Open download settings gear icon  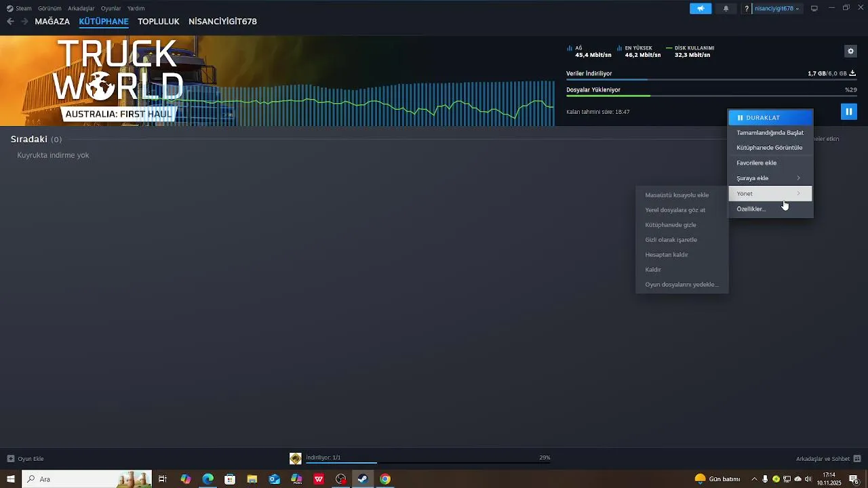[x=850, y=51]
